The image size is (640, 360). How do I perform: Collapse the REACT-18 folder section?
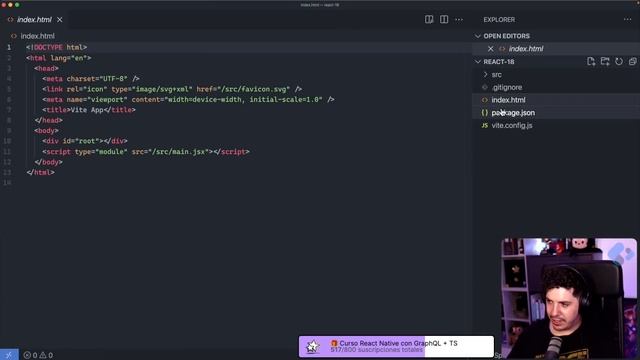point(478,62)
